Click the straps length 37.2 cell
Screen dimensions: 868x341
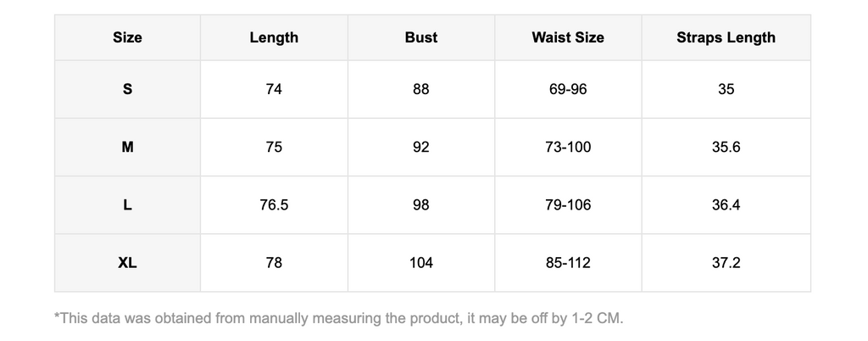726,263
